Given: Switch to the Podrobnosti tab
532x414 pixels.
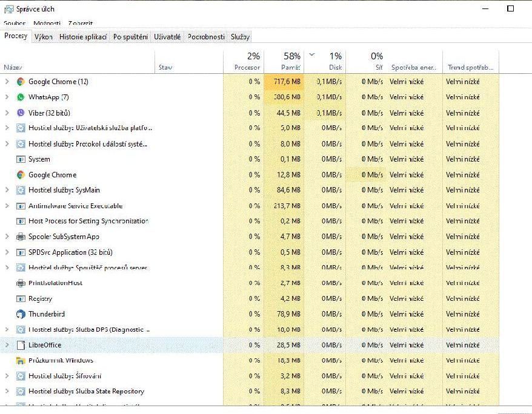Looking at the screenshot, I should (206, 36).
